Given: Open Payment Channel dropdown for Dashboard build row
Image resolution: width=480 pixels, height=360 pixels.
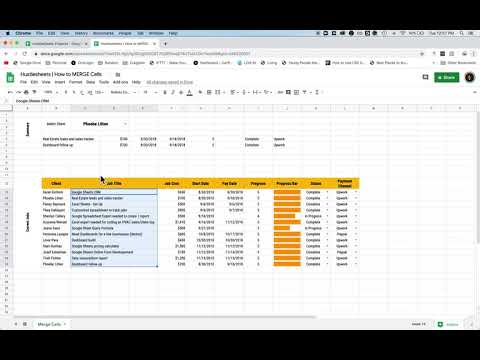Looking at the screenshot, I should [x=356, y=240].
